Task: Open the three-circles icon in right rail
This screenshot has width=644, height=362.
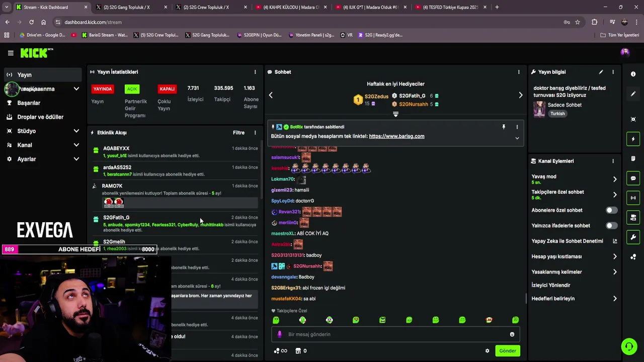Action: 633,257
